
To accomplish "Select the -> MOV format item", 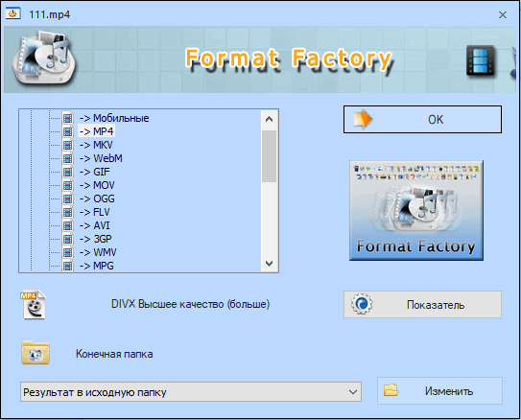I will click(x=97, y=186).
